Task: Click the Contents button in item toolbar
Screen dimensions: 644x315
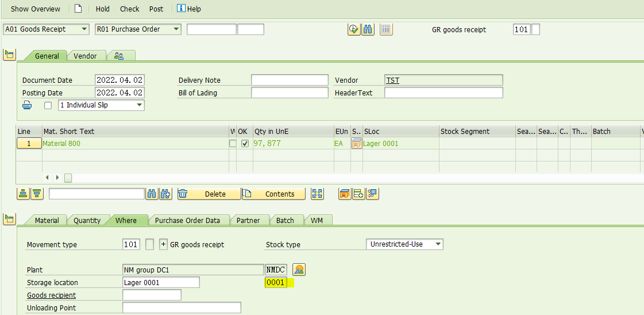Action: [x=273, y=194]
